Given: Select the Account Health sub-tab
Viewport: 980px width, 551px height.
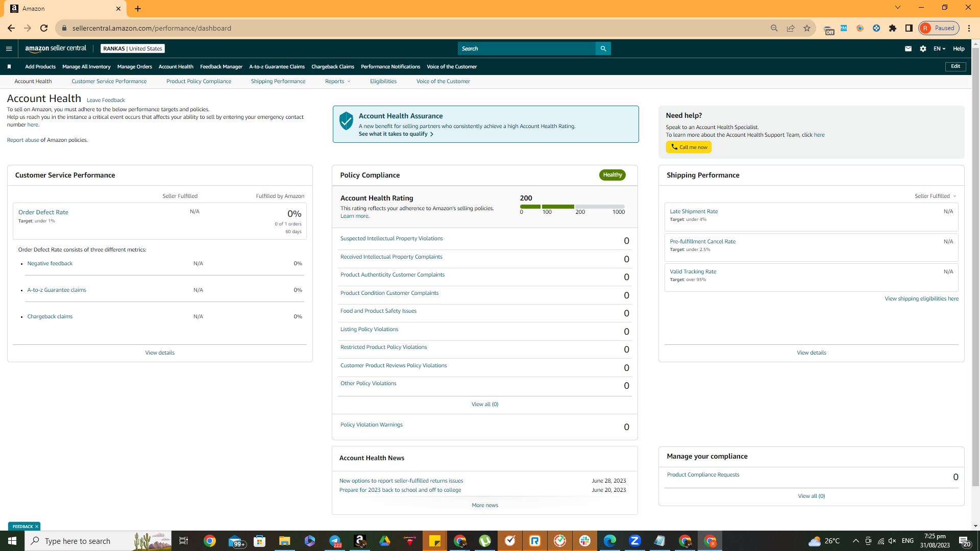Looking at the screenshot, I should click(33, 82).
